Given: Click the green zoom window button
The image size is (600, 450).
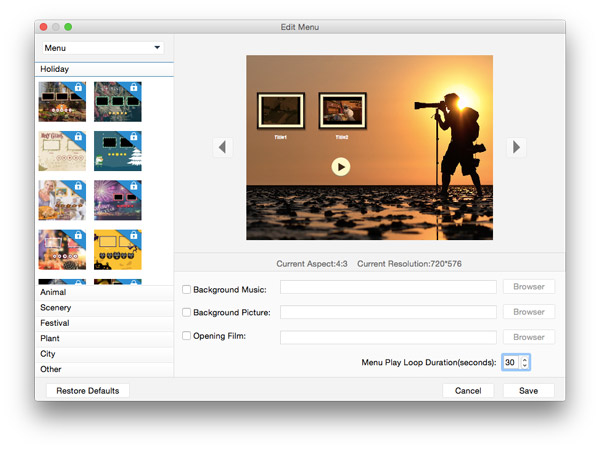Looking at the screenshot, I should (68, 27).
